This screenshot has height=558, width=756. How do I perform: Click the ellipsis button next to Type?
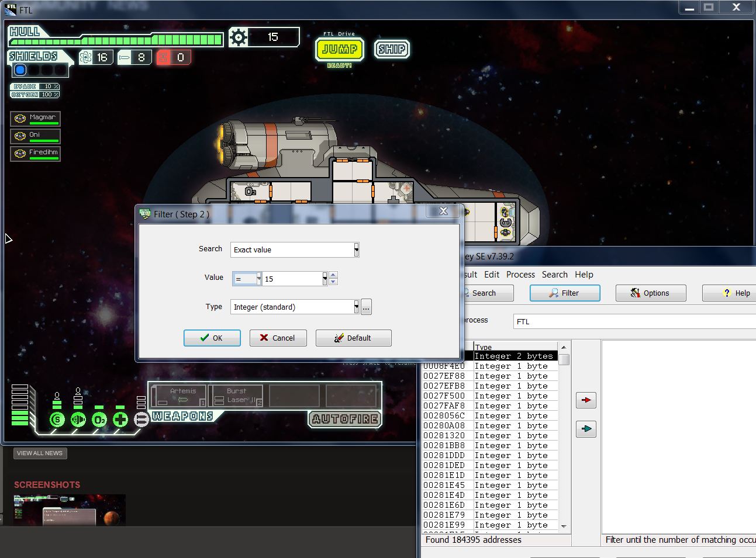click(x=366, y=307)
